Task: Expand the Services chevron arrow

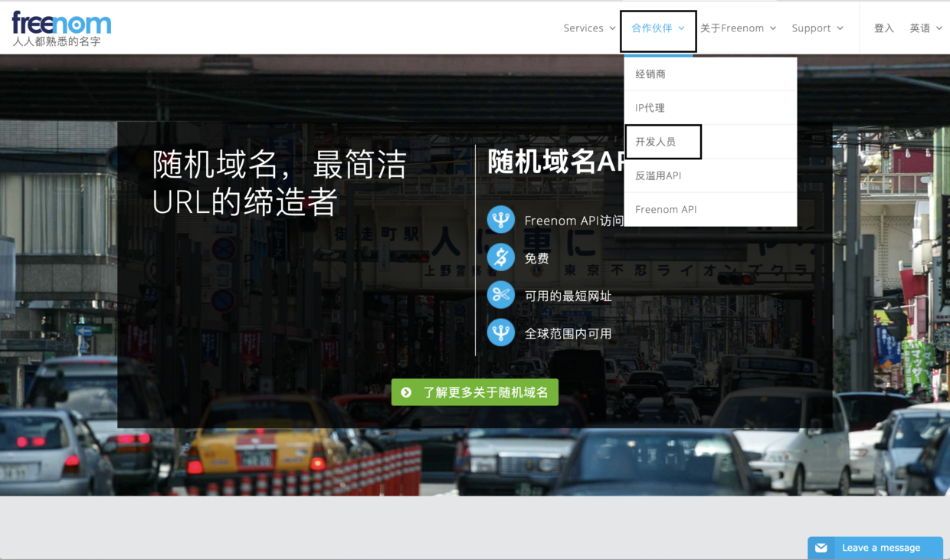Action: click(612, 28)
